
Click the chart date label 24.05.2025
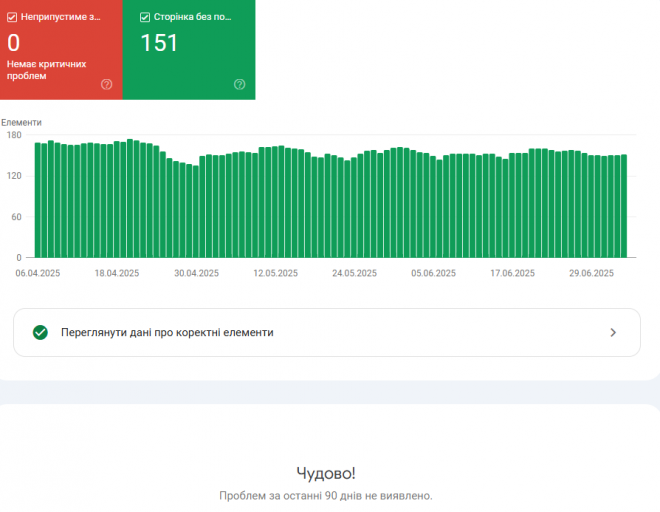354,273
